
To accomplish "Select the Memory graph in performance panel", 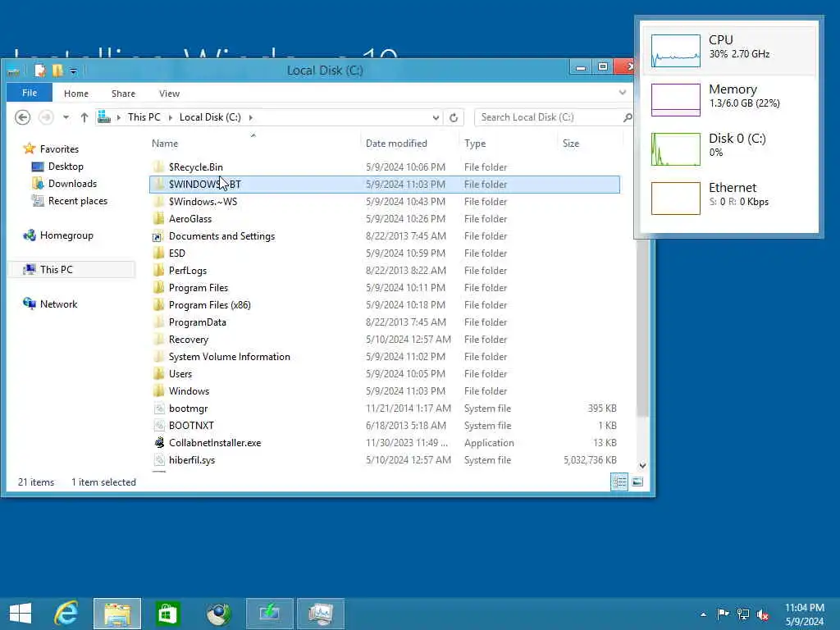I will coord(675,99).
